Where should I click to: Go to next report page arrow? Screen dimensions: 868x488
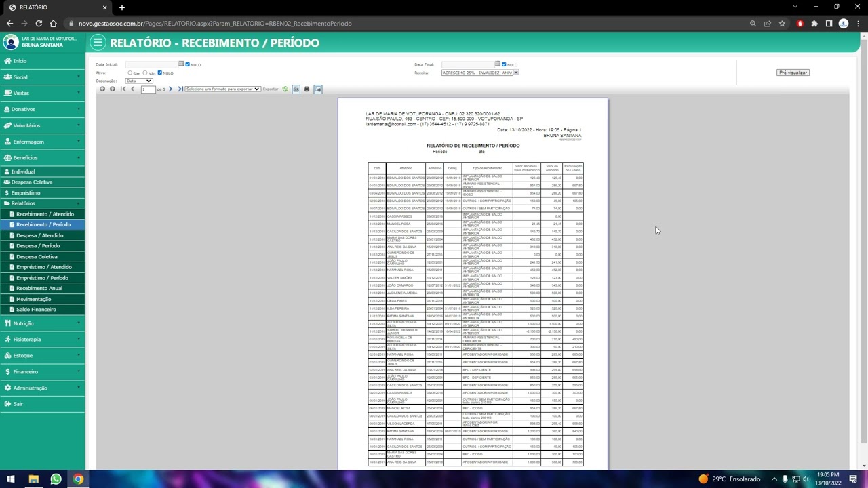(x=170, y=89)
